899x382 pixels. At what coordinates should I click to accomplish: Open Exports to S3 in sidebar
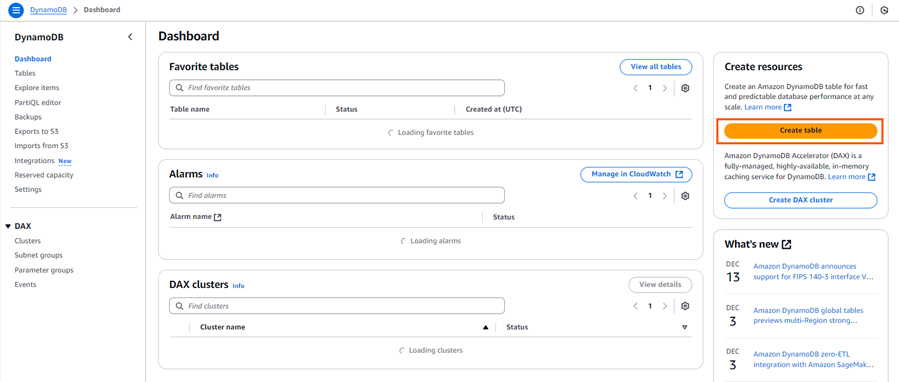(37, 131)
